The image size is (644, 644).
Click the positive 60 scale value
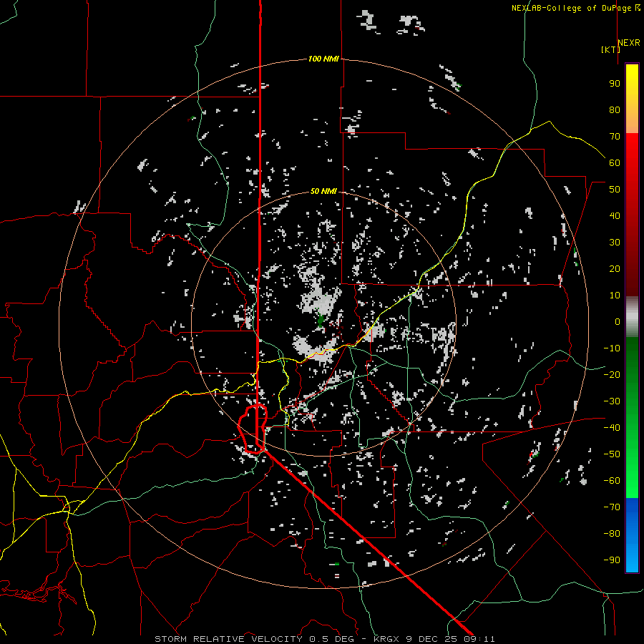(x=615, y=163)
